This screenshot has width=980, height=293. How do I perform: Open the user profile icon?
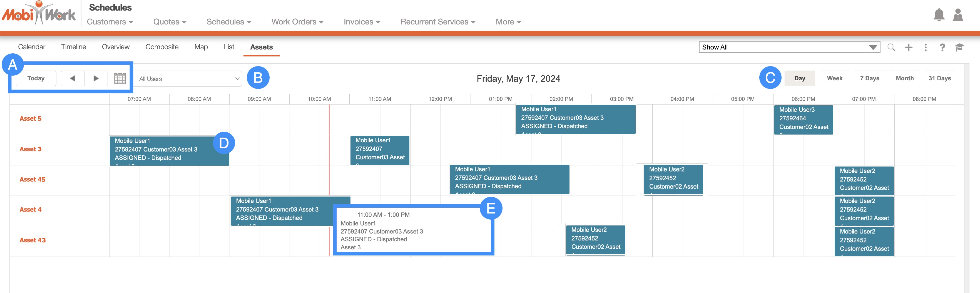[x=957, y=15]
